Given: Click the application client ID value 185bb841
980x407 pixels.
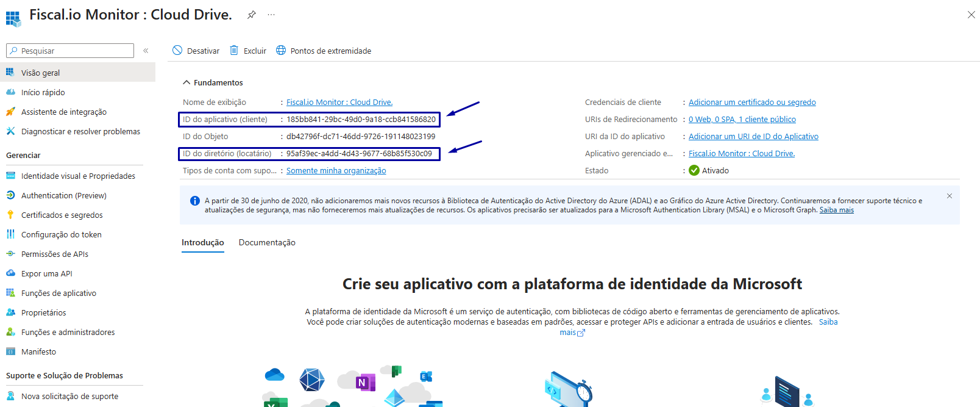Looking at the screenshot, I should coord(361,120).
